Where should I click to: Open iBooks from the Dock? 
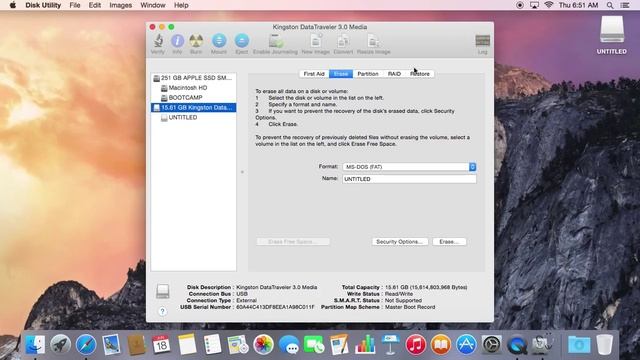point(441,344)
